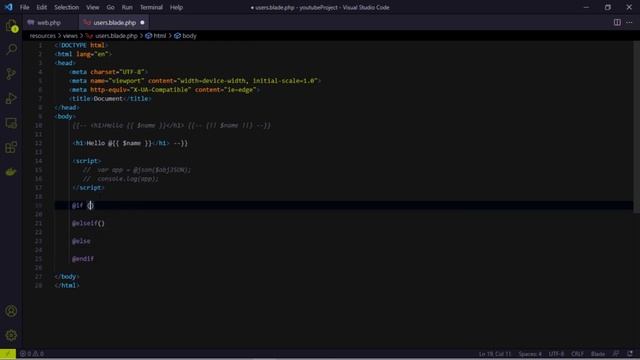640x360 pixels.
Task: Open the Run menu
Action: [127, 7]
